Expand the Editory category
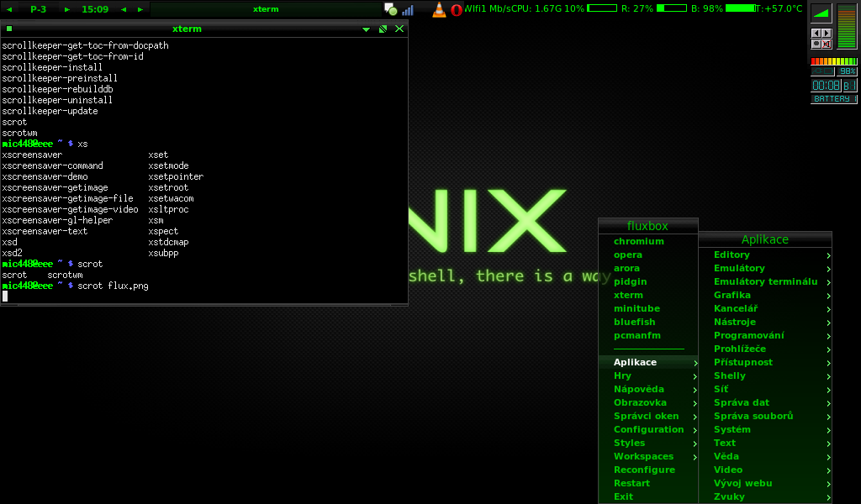Viewport: 861px width, 504px height. [x=765, y=255]
